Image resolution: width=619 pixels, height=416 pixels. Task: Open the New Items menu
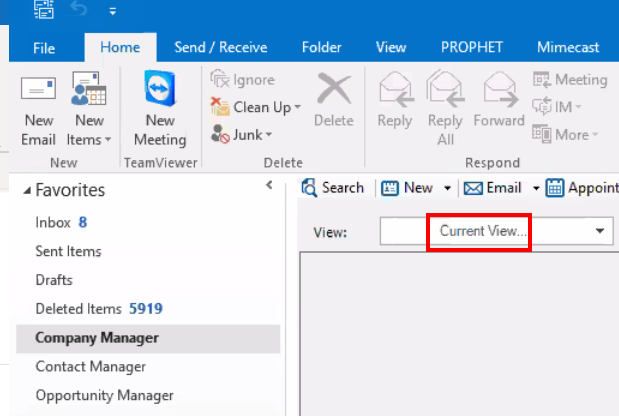pyautogui.click(x=89, y=109)
